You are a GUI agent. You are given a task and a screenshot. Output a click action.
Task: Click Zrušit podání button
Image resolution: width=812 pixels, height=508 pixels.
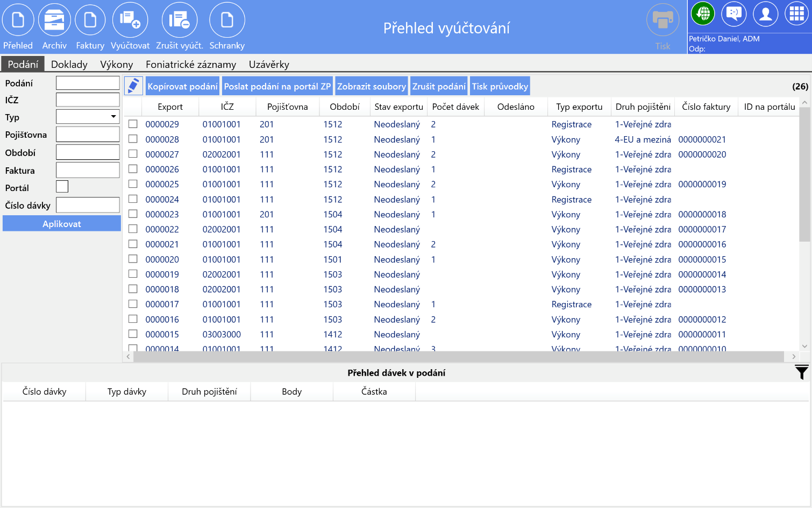[x=439, y=86]
